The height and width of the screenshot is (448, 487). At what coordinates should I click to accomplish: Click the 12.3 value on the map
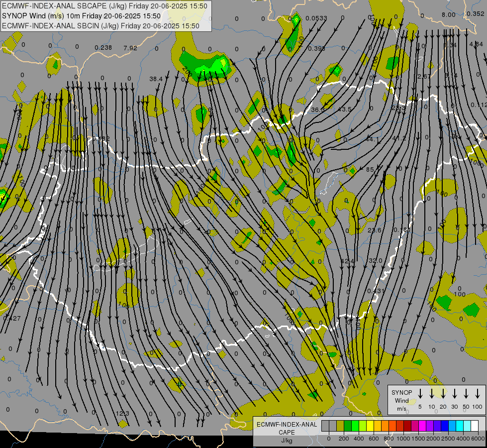click(122, 413)
